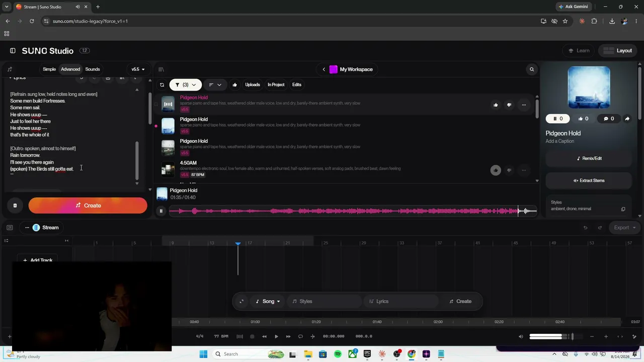This screenshot has height=362, width=644.
Task: Search the workspace with the magnifier icon
Action: pyautogui.click(x=532, y=69)
